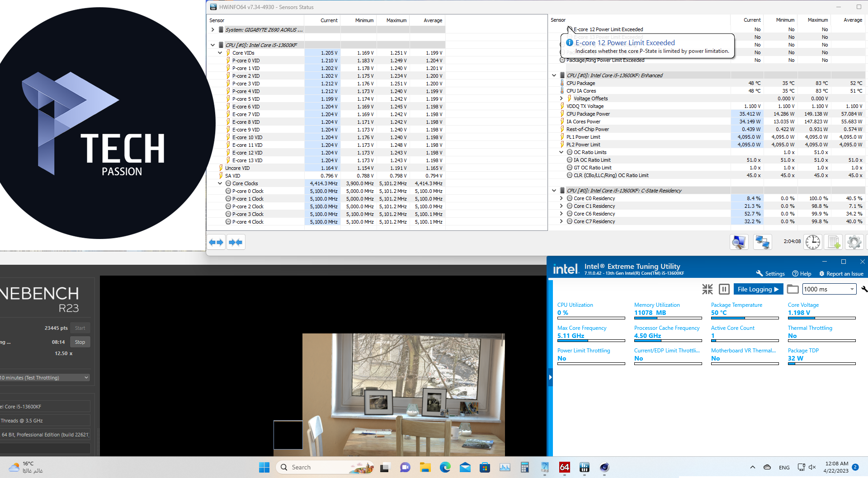Viewport: 868px width, 478px height.
Task: Open Help in Intel XTU header
Action: click(x=802, y=274)
